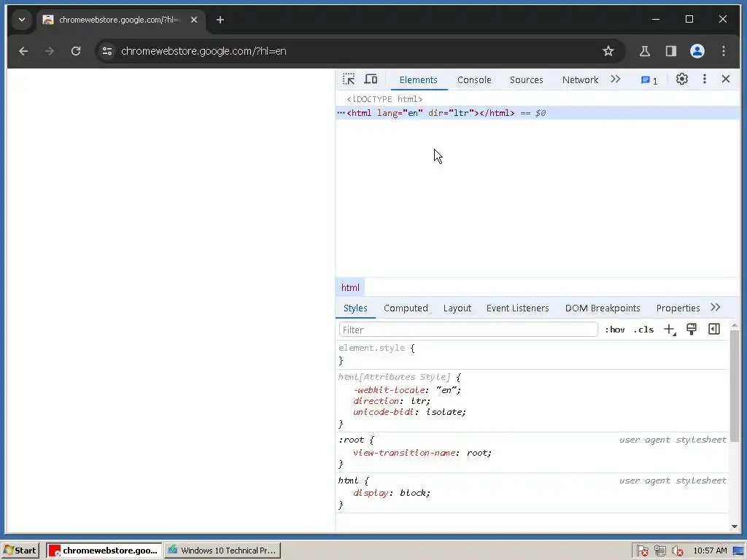
Task: Activate the inspect element picker icon
Action: (349, 79)
